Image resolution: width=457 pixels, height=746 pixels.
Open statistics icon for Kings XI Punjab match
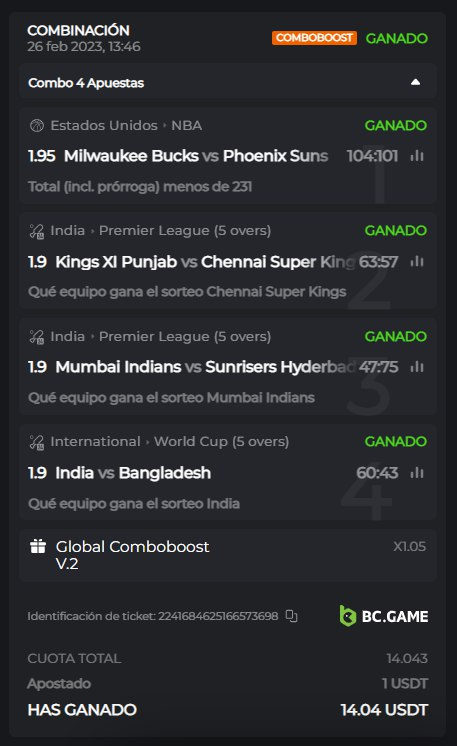pyautogui.click(x=417, y=261)
